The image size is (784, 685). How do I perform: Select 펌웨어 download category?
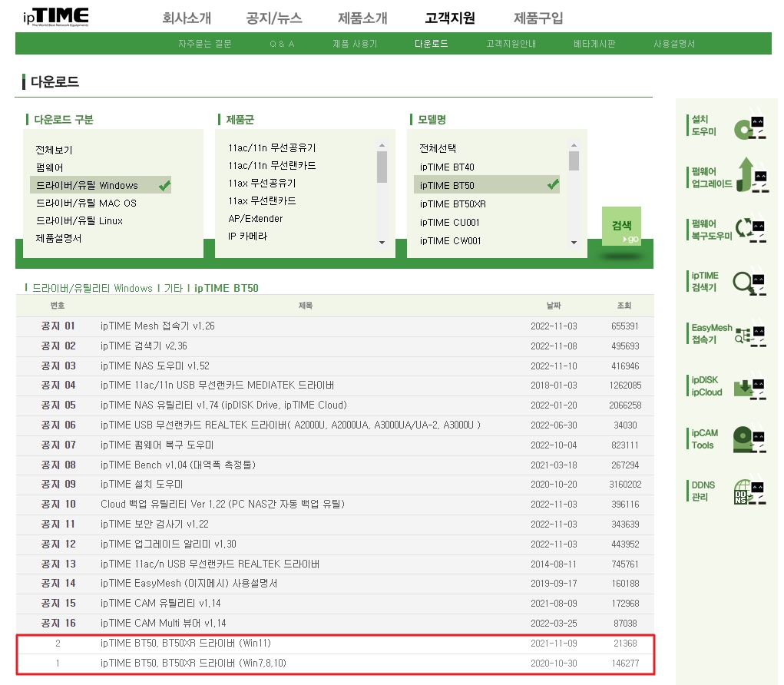[x=49, y=167]
